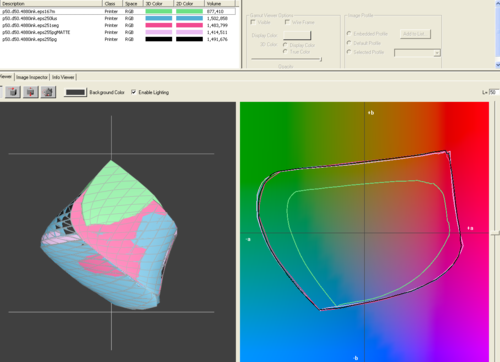
Task: Select the profile row ending in eps255pgMATTE
Action: pos(118,32)
